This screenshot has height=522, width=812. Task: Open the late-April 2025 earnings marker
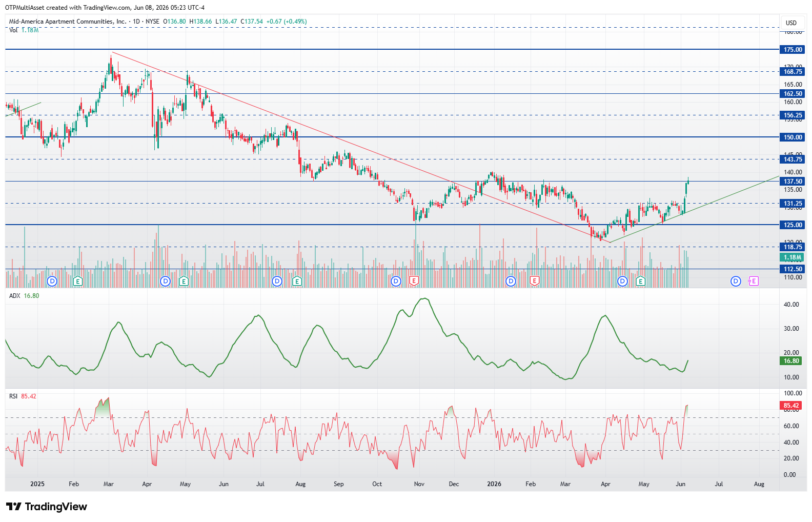(184, 281)
